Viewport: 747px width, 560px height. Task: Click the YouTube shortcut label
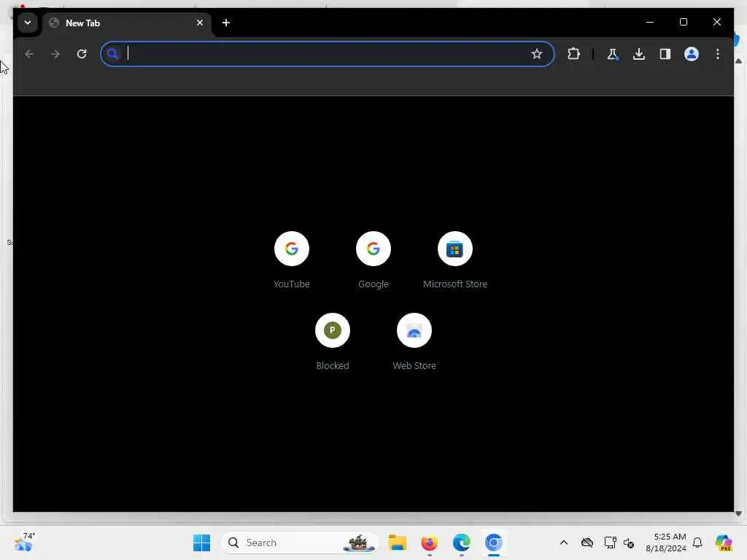click(292, 284)
